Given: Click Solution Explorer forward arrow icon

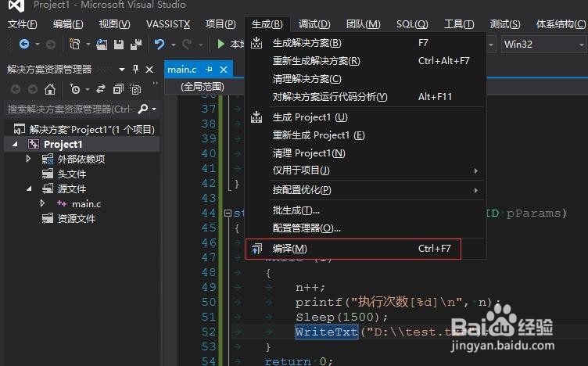Looking at the screenshot, I should (x=33, y=89).
